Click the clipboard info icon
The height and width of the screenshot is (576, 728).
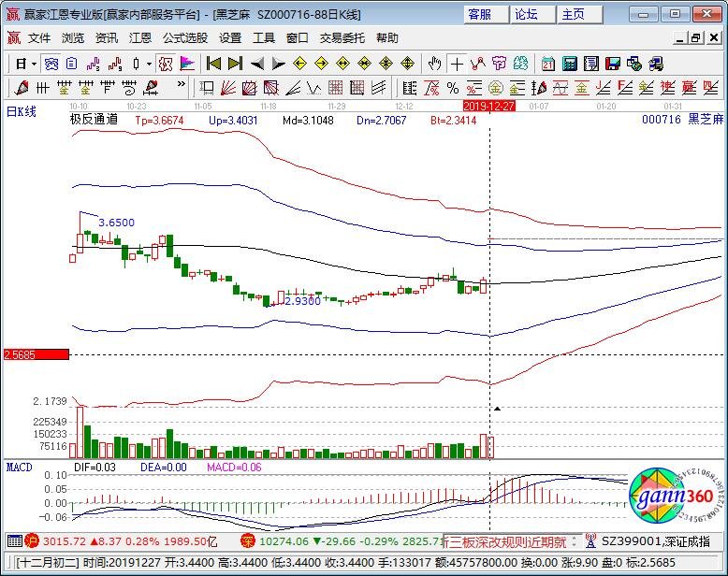[x=71, y=64]
